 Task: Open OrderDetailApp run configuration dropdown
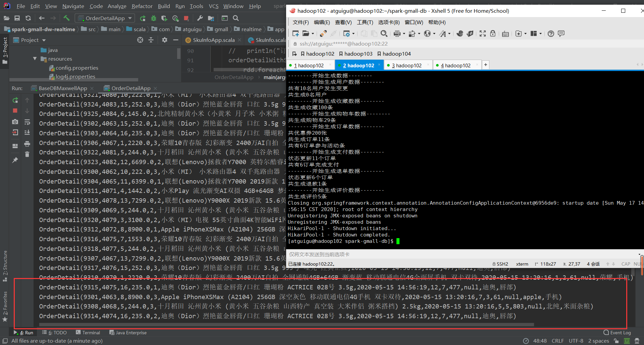[105, 18]
